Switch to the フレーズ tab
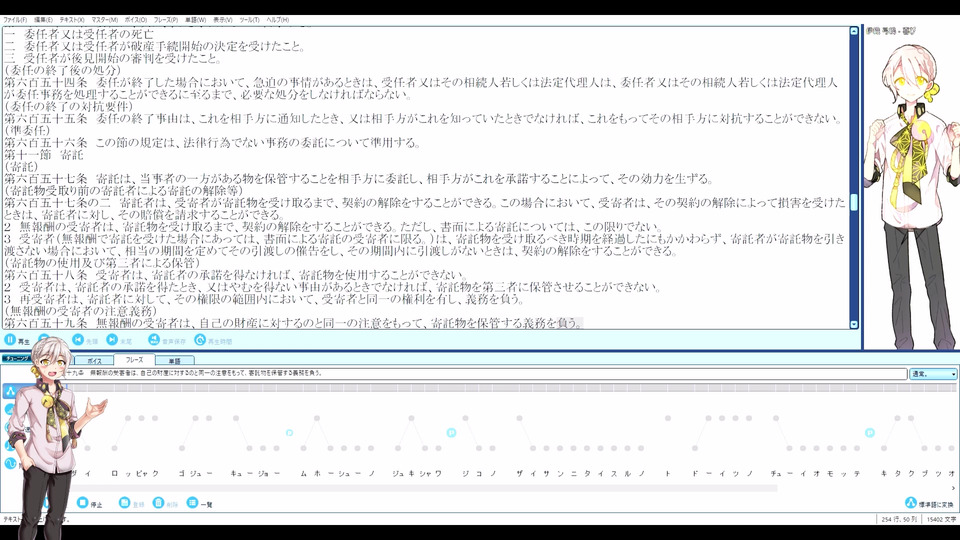960x540 pixels. click(x=134, y=360)
